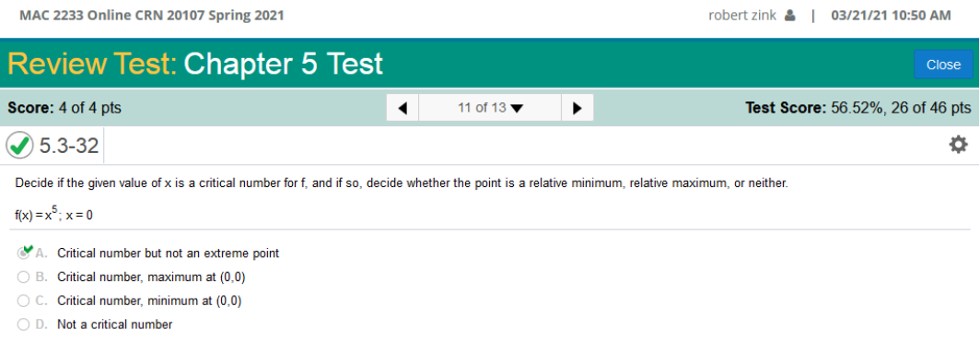Click the question number 5.3-32 label
980x342 pixels.
coord(69,146)
